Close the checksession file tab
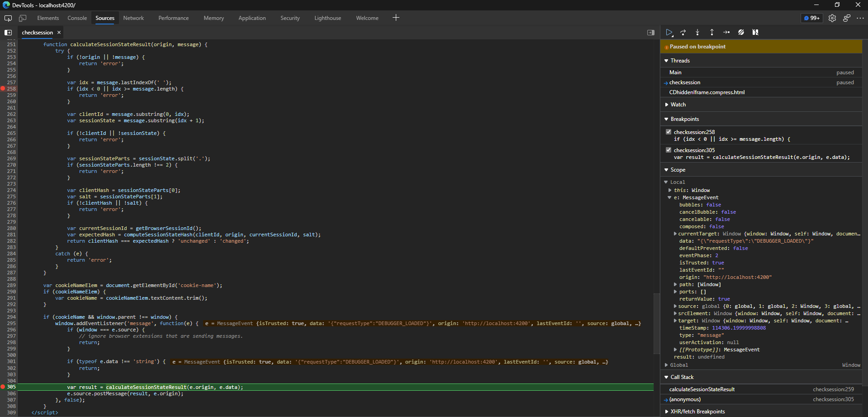Viewport: 868px width, 417px height. [59, 33]
